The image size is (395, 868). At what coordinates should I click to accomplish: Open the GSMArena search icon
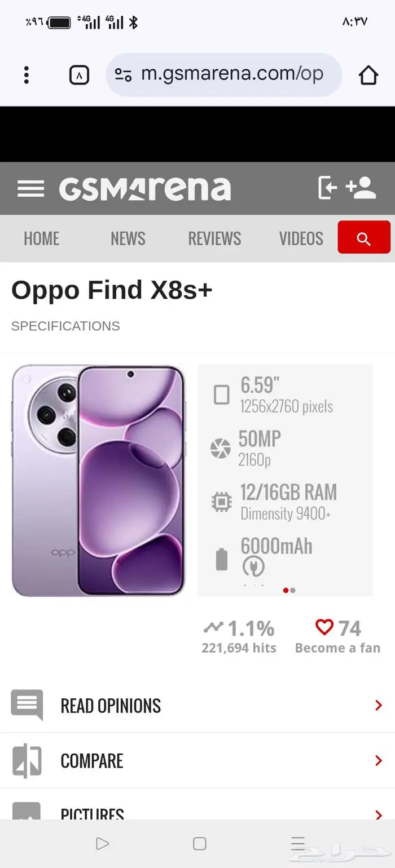(x=364, y=237)
